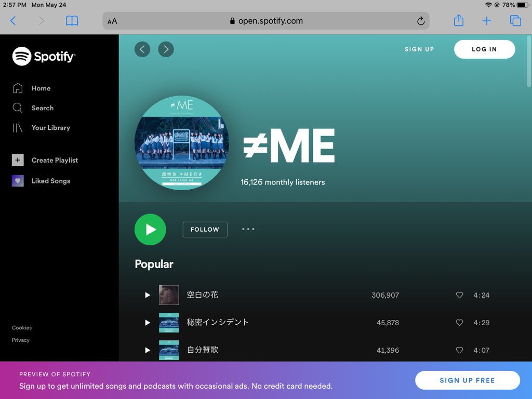This screenshot has height=399, width=532.
Task: Play the track 秘密インシデント
Action: (147, 323)
